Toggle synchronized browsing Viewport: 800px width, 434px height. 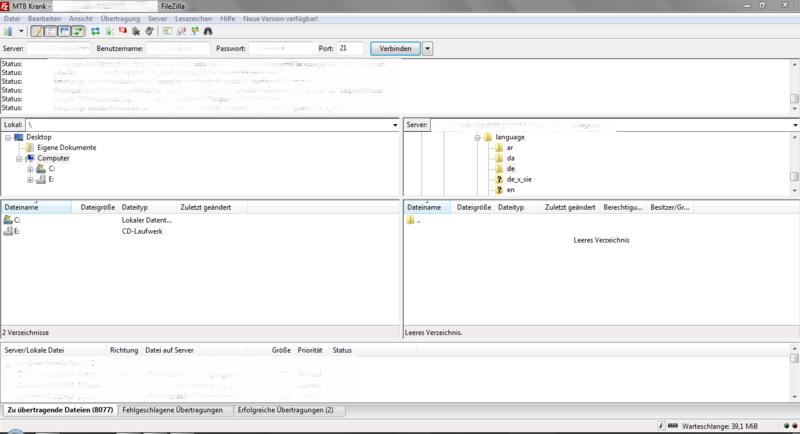195,32
